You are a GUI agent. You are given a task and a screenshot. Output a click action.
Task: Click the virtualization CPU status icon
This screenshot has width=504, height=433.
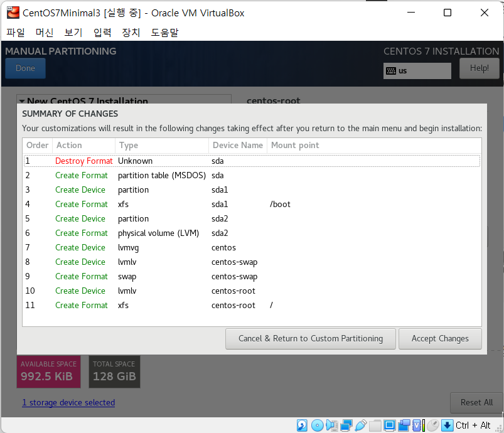pyautogui.click(x=419, y=425)
